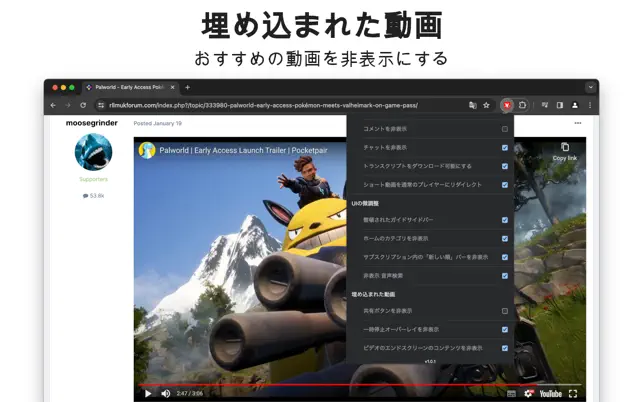Mute the video with the speaker icon
The height and width of the screenshot is (402, 643).
166,394
